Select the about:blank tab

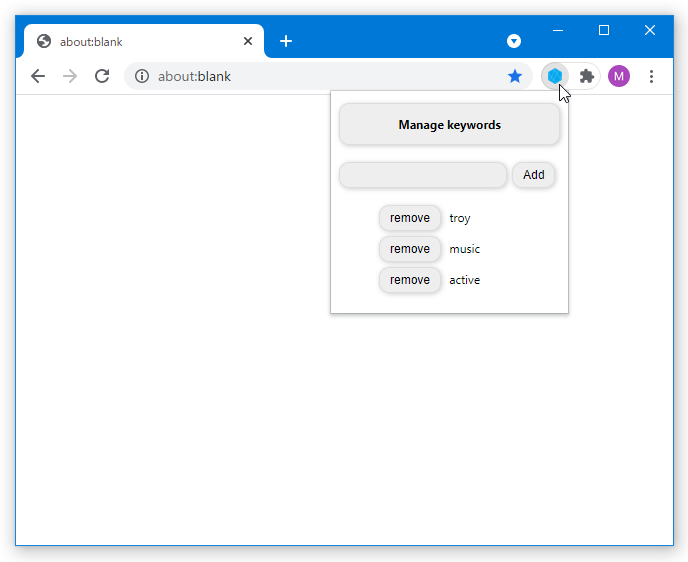144,41
